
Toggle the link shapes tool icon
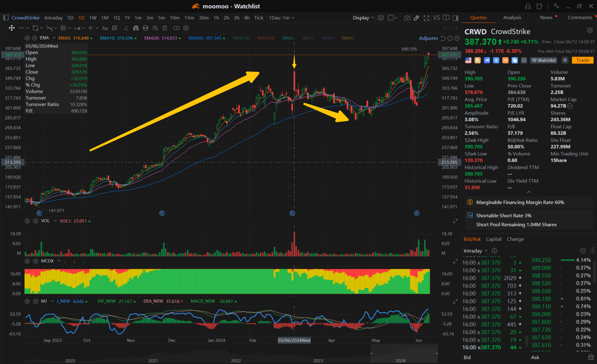tap(176, 28)
